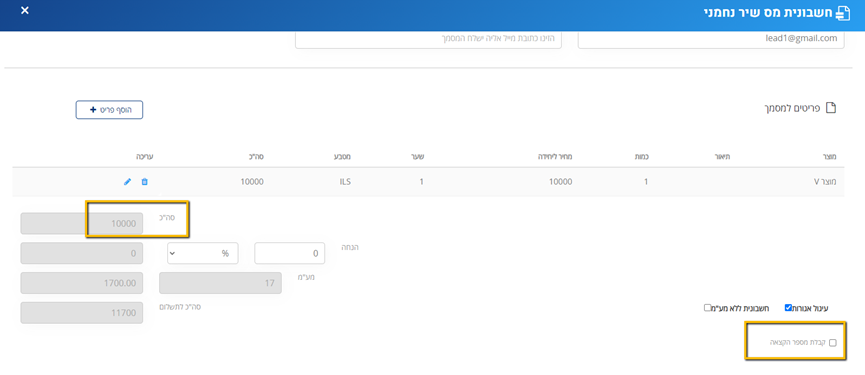Viewport: 865px width, 375px height.
Task: Click the מוצר V product cell
Action: coord(825,181)
